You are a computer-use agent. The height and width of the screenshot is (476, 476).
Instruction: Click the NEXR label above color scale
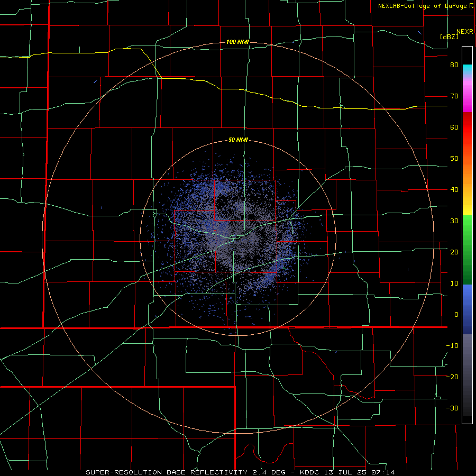[465, 32]
